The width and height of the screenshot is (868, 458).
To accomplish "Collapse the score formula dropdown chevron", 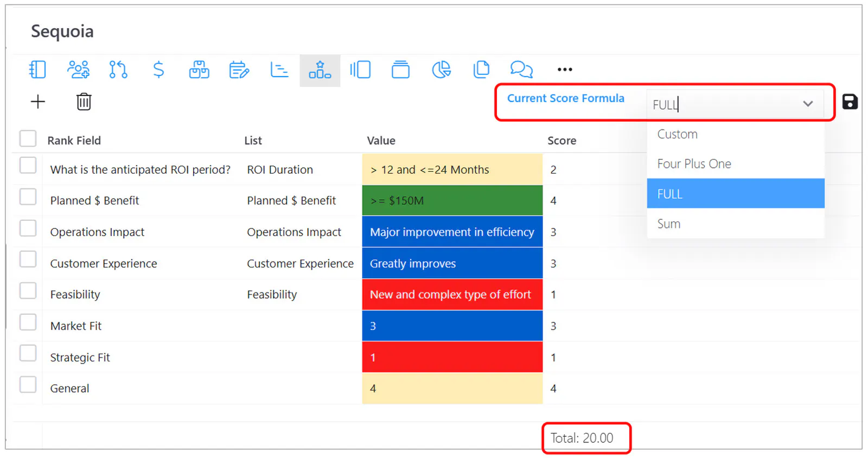I will [x=808, y=104].
